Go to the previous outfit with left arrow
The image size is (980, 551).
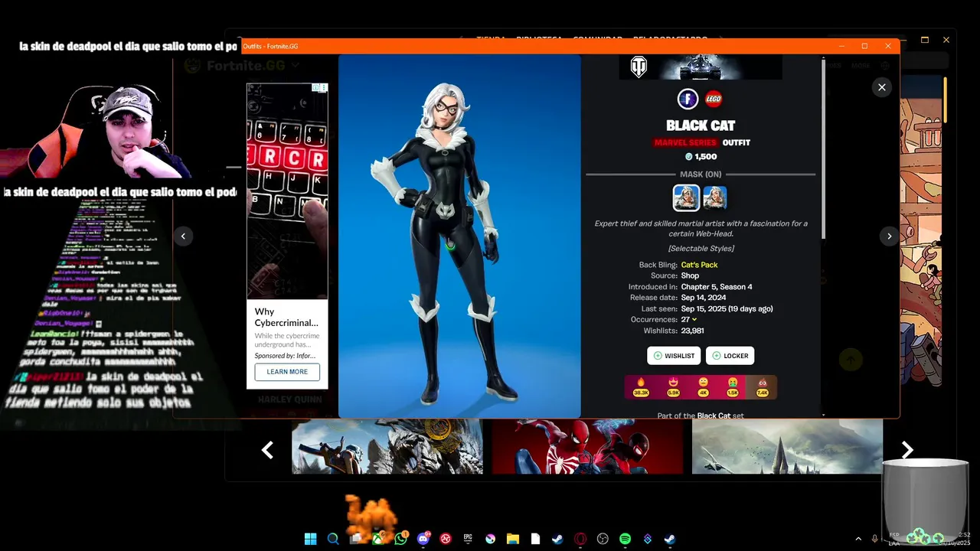(183, 236)
